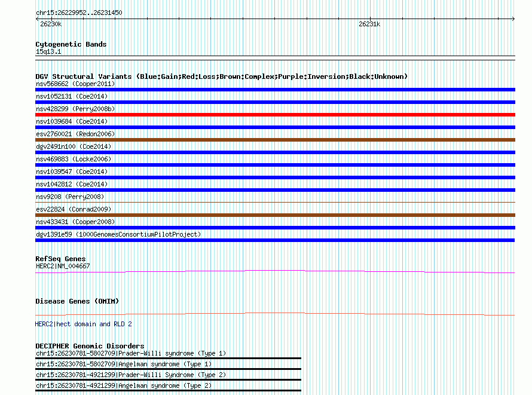Click the nsv1042812 (Coe2014) blue bar
The image size is (532, 395).
(275, 190)
